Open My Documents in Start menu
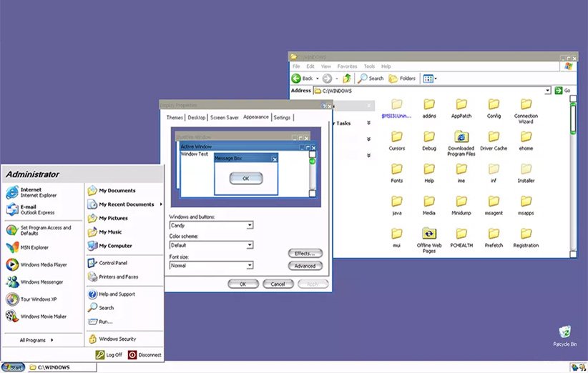 point(112,191)
